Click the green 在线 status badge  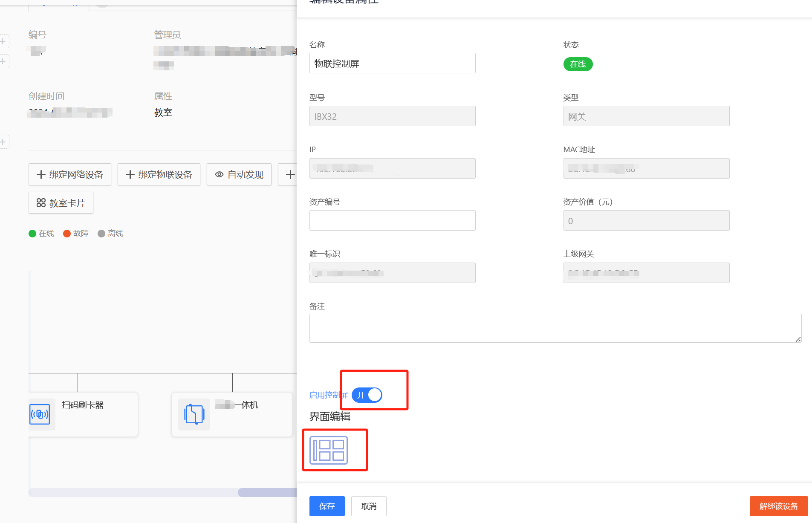578,64
